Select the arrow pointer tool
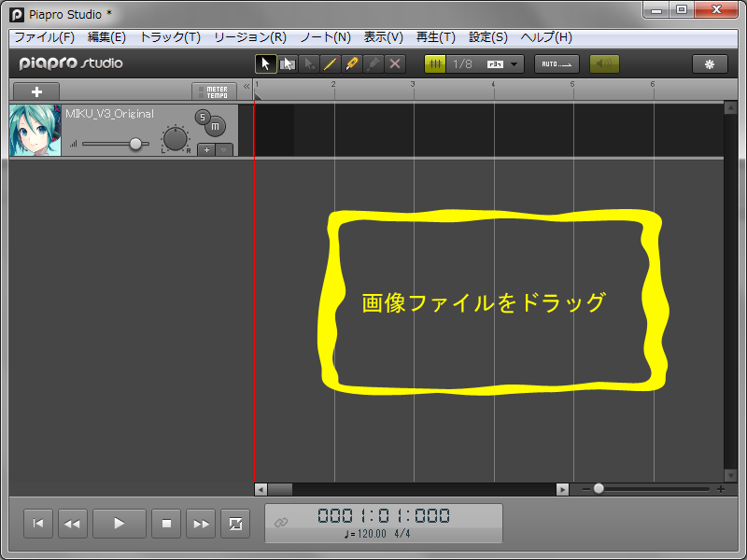The image size is (747, 560). click(x=266, y=63)
